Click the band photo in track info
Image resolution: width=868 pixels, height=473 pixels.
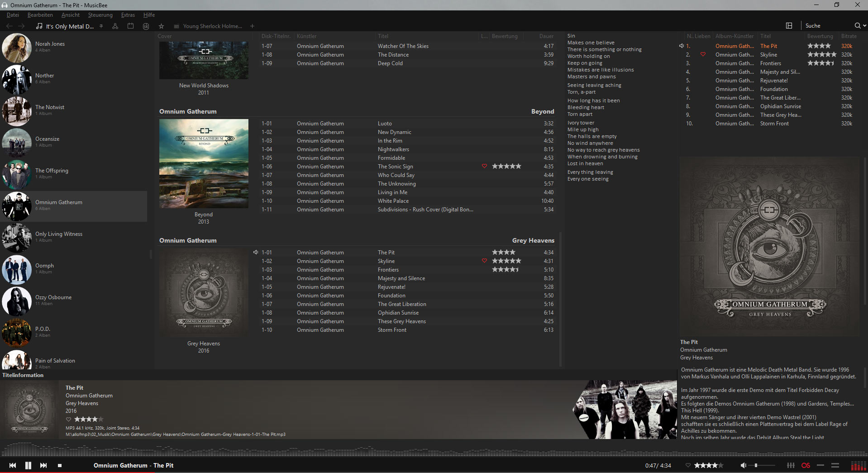point(625,410)
